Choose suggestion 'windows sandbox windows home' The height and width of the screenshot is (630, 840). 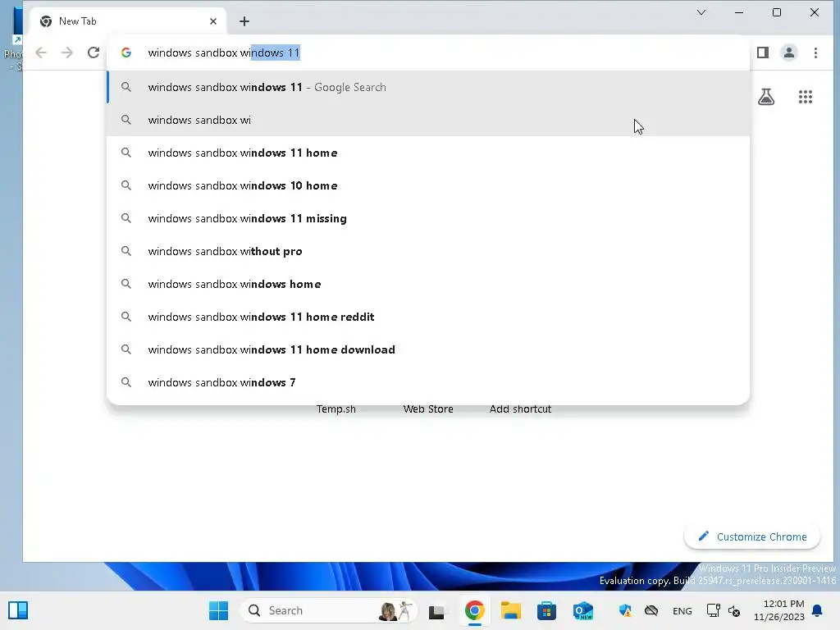pos(428,284)
